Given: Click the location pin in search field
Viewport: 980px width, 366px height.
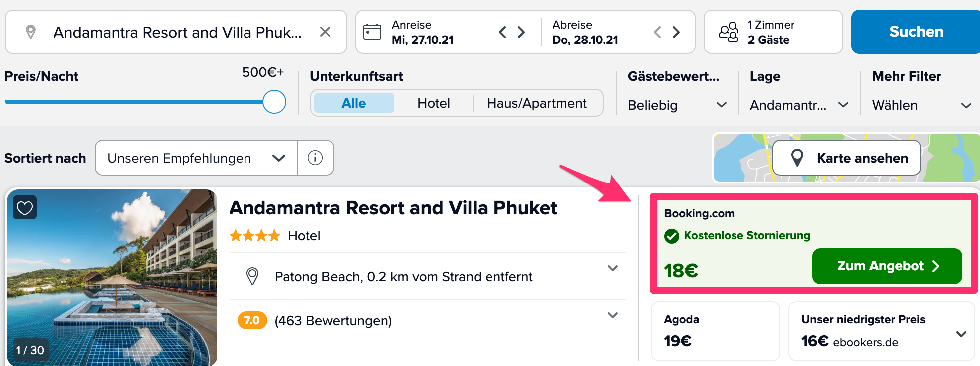Looking at the screenshot, I should [31, 32].
